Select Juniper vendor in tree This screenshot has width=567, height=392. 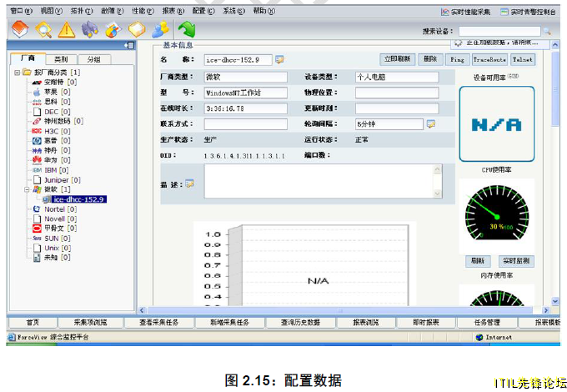point(57,179)
